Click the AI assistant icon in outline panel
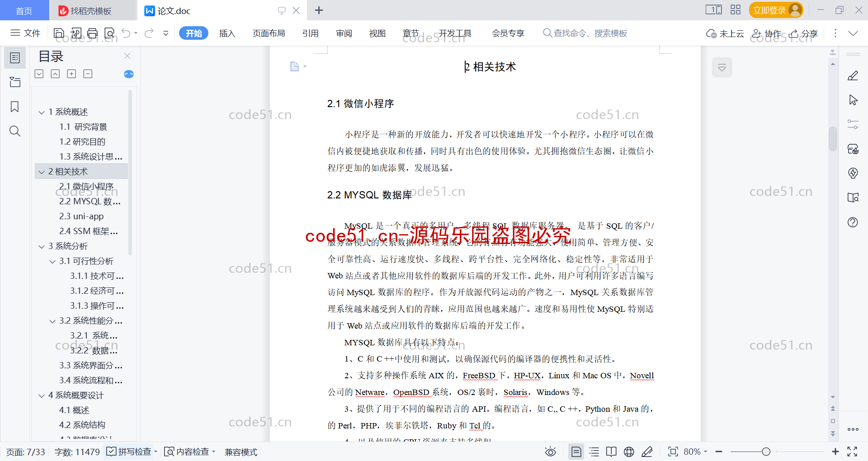868x461 pixels. coord(129,74)
